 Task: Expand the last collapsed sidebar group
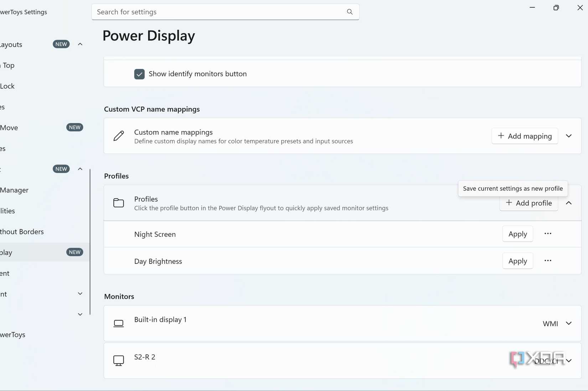point(80,314)
